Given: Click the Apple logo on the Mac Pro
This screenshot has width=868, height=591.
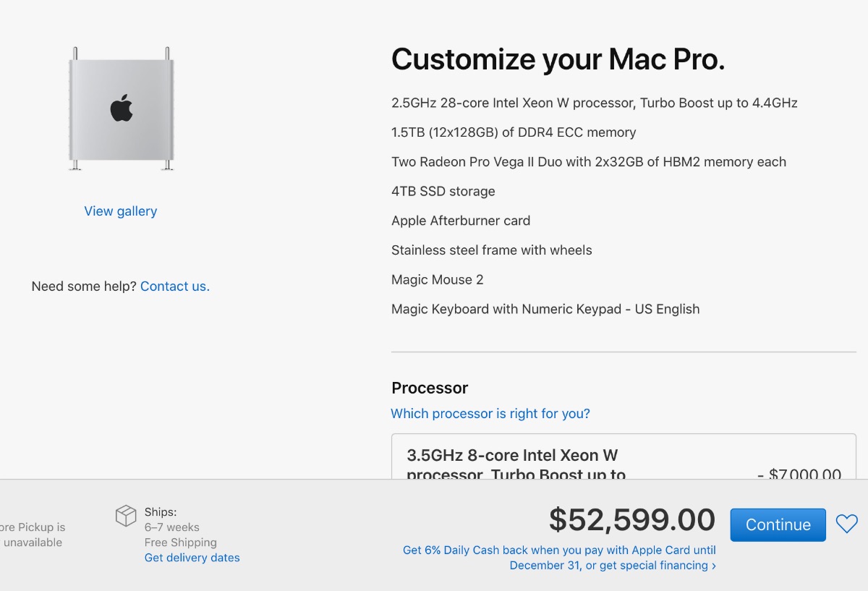Looking at the screenshot, I should coord(122,108).
